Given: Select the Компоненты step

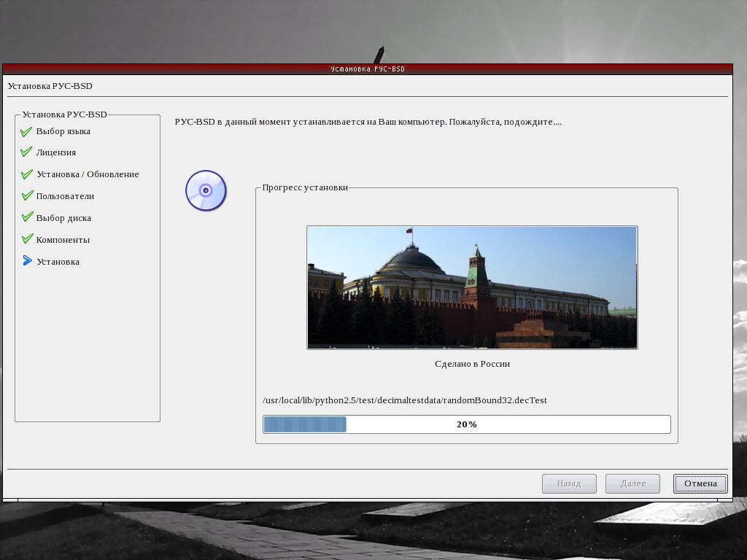Looking at the screenshot, I should (63, 240).
